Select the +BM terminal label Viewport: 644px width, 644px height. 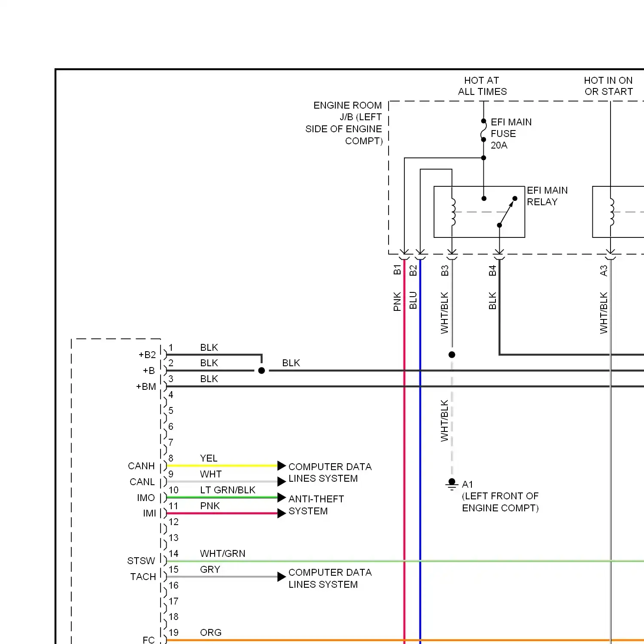[146, 386]
